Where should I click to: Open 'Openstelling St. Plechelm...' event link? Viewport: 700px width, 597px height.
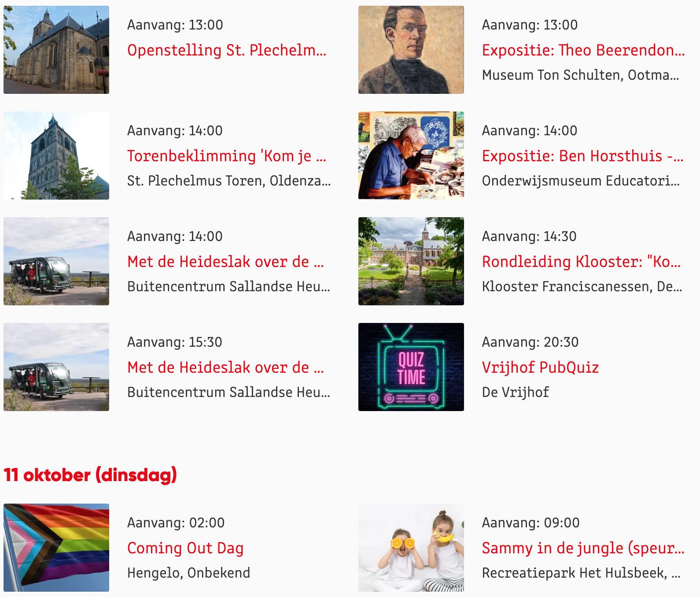(x=227, y=50)
